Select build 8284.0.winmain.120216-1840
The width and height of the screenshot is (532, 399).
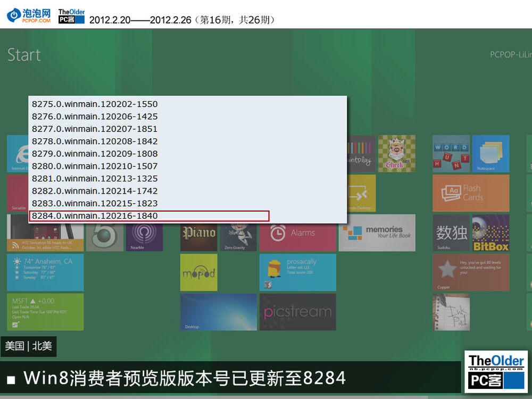click(x=149, y=216)
